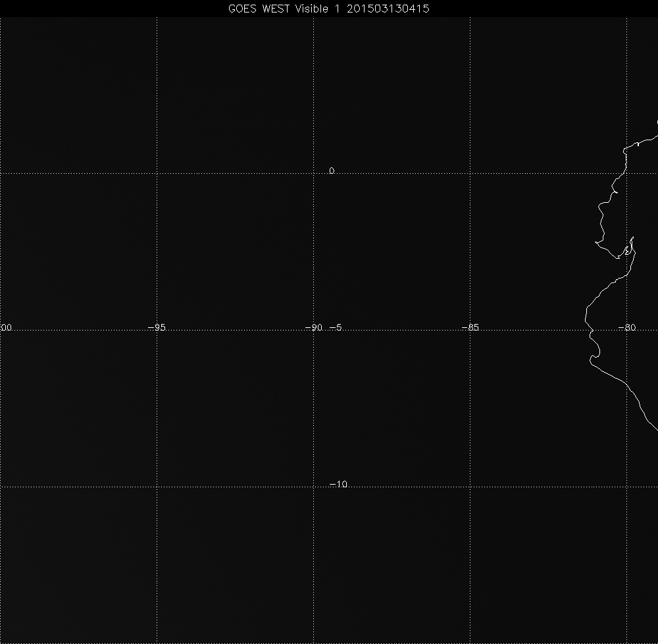Click the longitude label '-95'
Image resolution: width=658 pixels, height=644 pixels.
click(157, 328)
